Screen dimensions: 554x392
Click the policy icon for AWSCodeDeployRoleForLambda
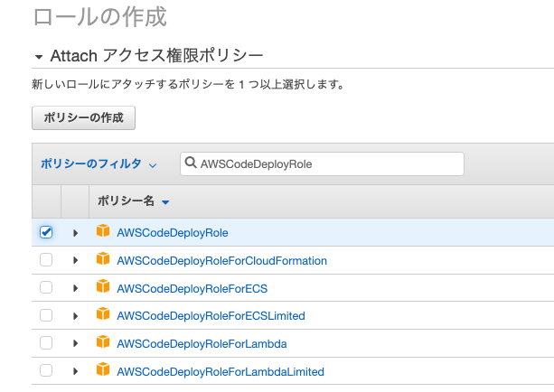[103, 342]
